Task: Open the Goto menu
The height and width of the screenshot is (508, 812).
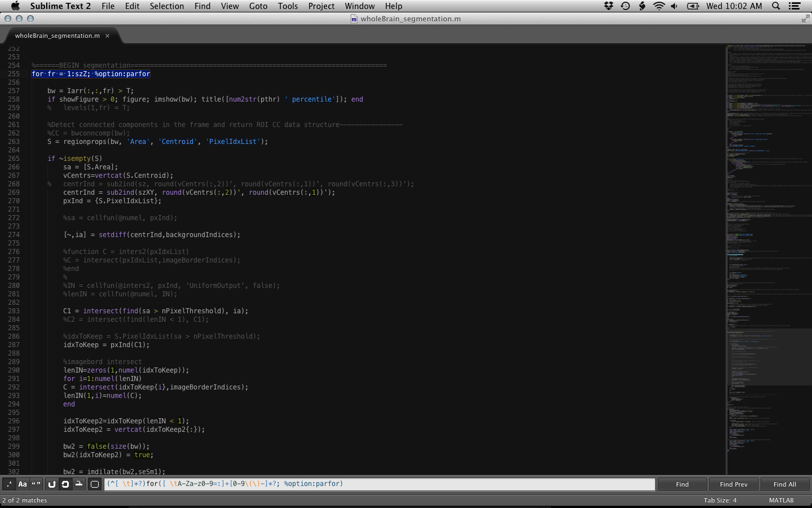Action: (x=258, y=6)
